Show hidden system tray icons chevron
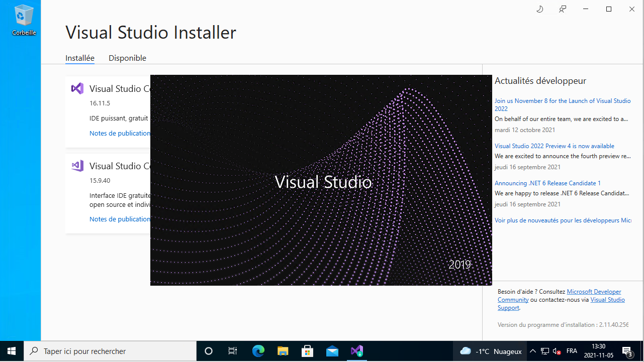The height and width of the screenshot is (362, 644). [x=533, y=351]
